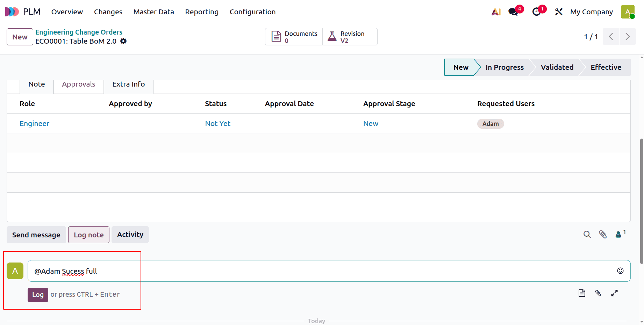Open the user avatar menu
This screenshot has height=325, width=644.
[628, 12]
